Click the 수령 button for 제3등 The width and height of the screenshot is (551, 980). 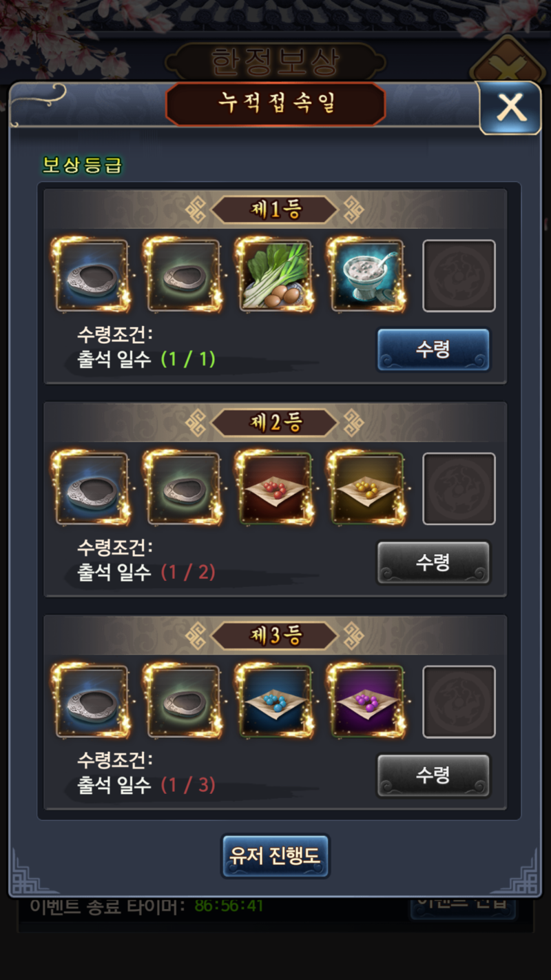coord(433,775)
